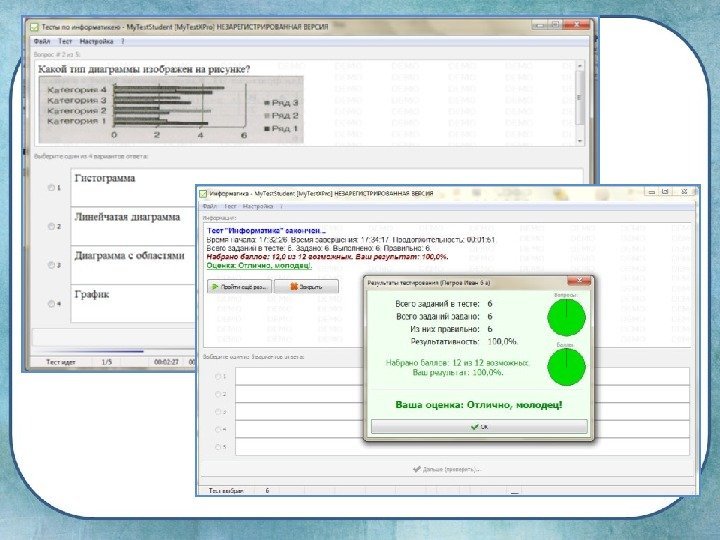The height and width of the screenshot is (540, 720).
Task: Click green Вопросы pie chart in results dialog
Action: tap(567, 317)
